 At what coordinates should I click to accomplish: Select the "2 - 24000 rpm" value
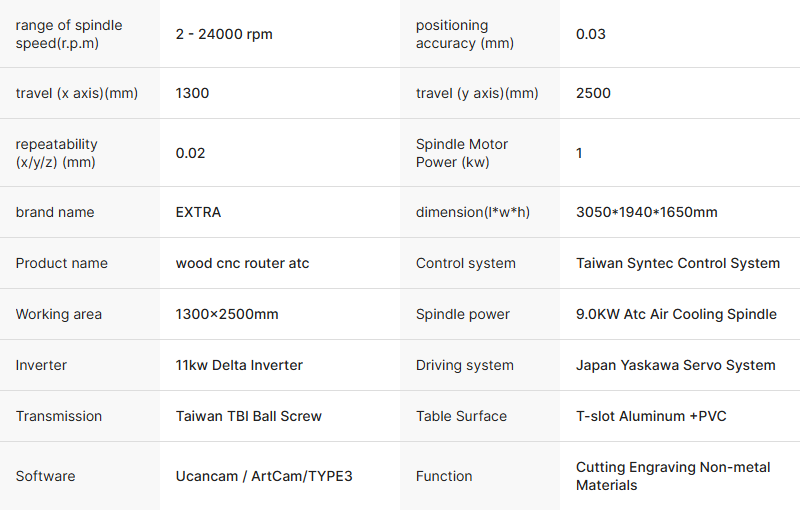[x=224, y=34]
